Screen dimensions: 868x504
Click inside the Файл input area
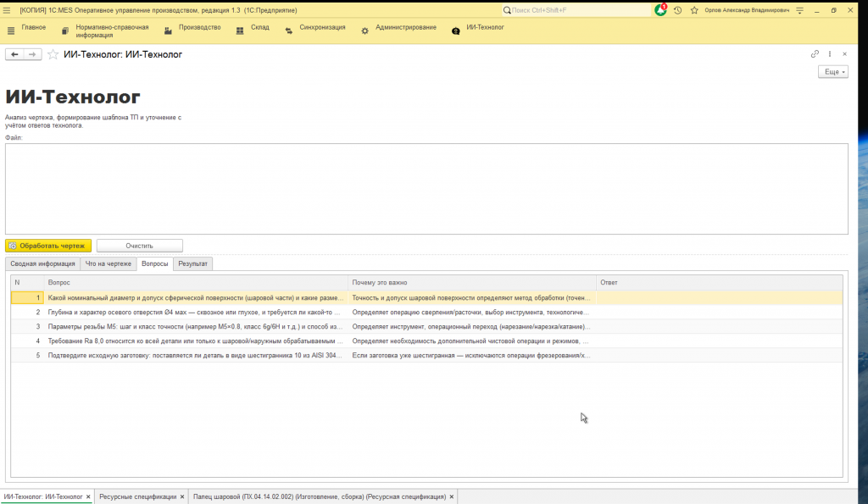(x=426, y=189)
